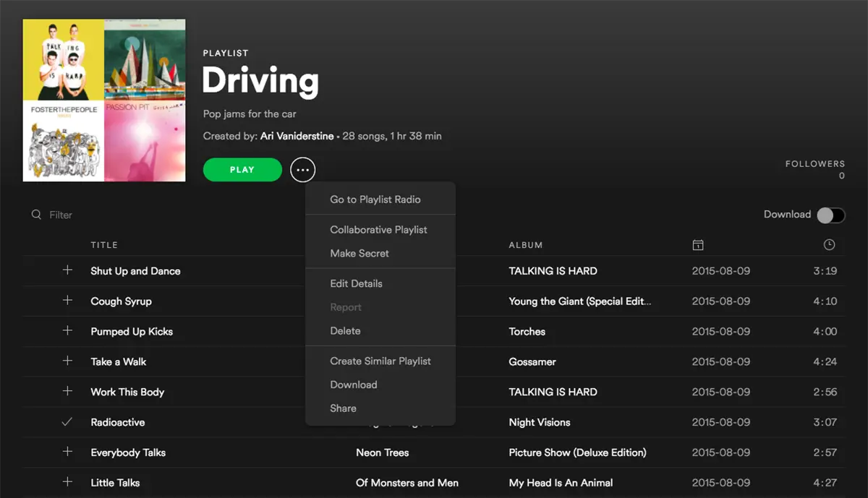Open Ari Vaniderstine's profile link
The height and width of the screenshot is (498, 868).
(x=297, y=136)
